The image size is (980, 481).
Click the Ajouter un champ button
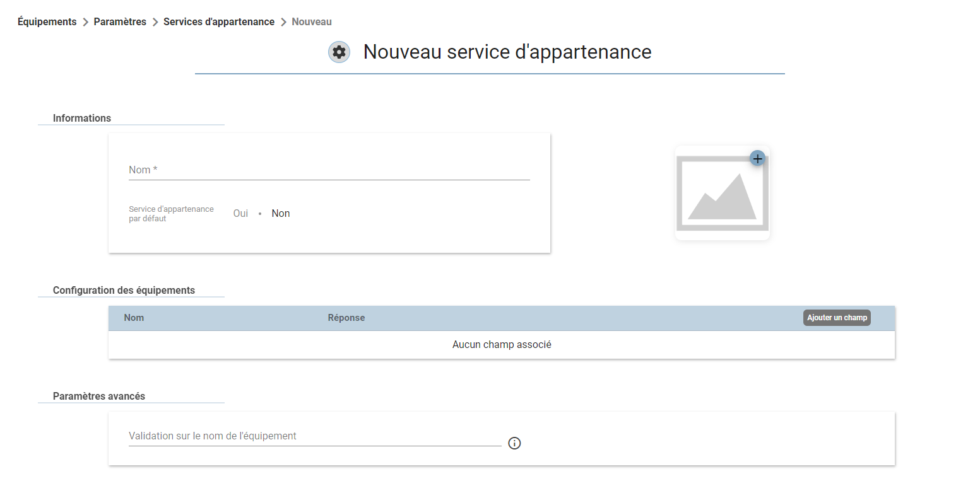point(837,318)
